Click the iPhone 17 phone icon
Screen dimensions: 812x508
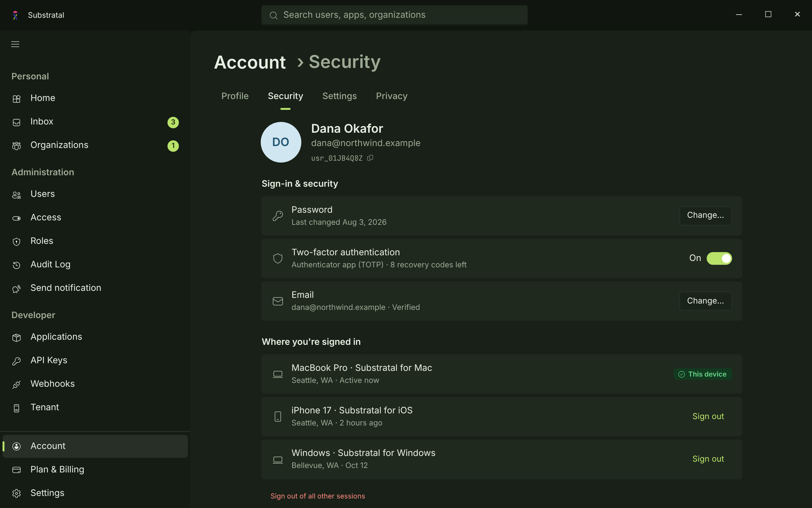click(x=278, y=417)
